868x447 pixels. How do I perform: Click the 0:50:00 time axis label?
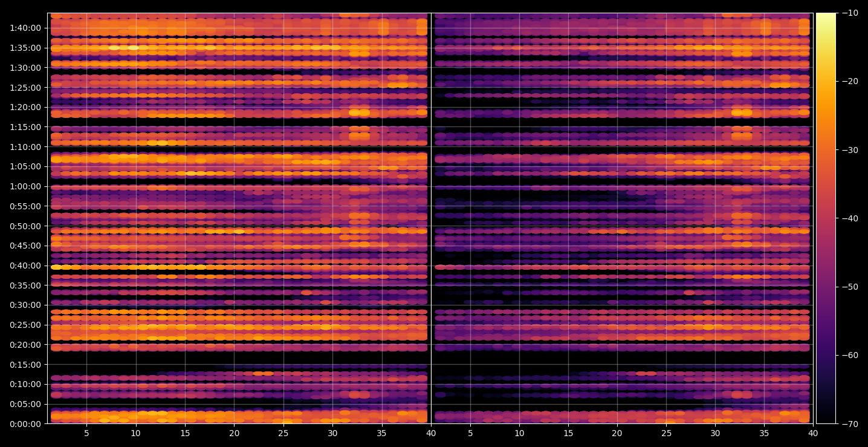(25, 226)
